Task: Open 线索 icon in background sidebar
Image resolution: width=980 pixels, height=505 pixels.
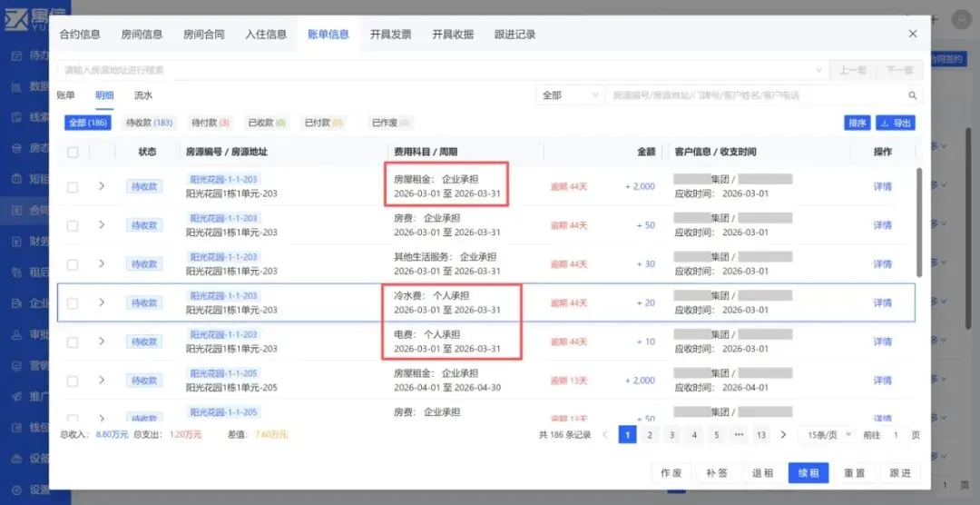Action: tap(17, 117)
